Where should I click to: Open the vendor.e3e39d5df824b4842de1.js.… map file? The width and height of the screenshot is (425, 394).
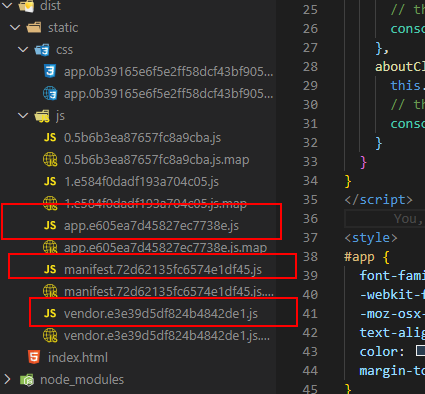(x=167, y=336)
